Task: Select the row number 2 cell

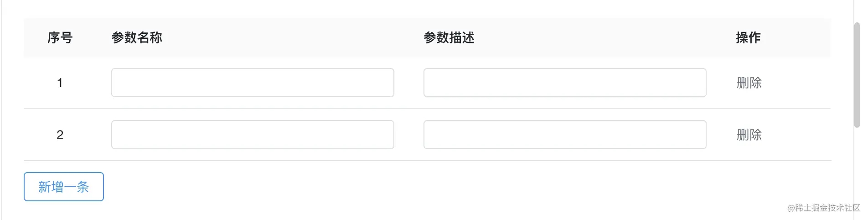Action: coord(60,135)
